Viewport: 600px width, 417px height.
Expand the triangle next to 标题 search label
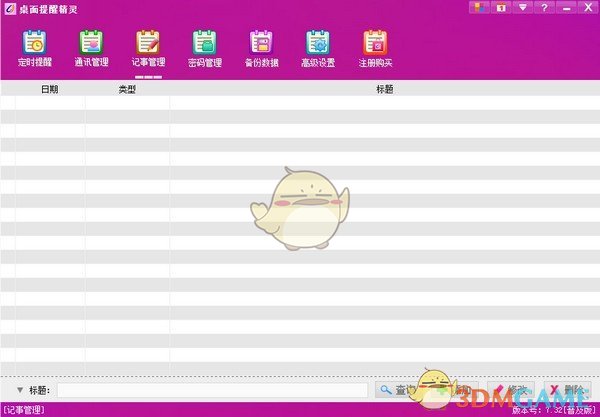pyautogui.click(x=20, y=390)
